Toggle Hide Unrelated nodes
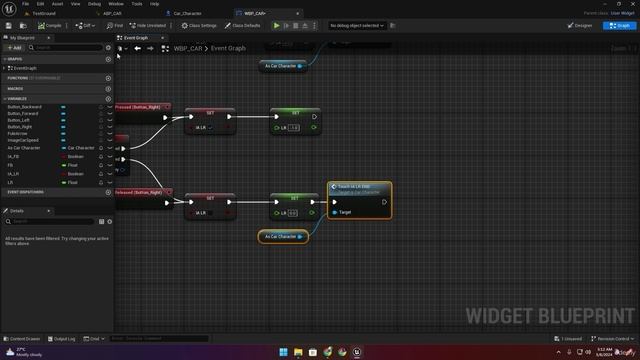Image resolution: width=640 pixels, height=360 pixels. (x=147, y=26)
